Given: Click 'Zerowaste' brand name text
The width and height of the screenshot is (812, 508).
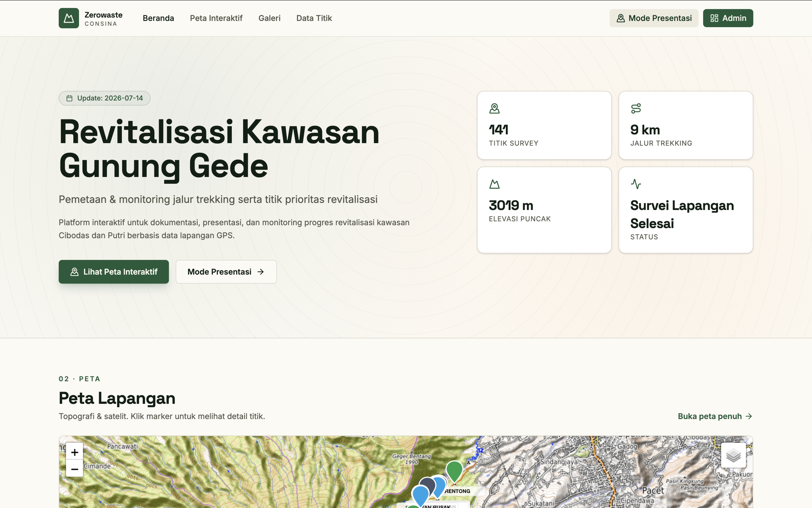Looking at the screenshot, I should 104,15.
